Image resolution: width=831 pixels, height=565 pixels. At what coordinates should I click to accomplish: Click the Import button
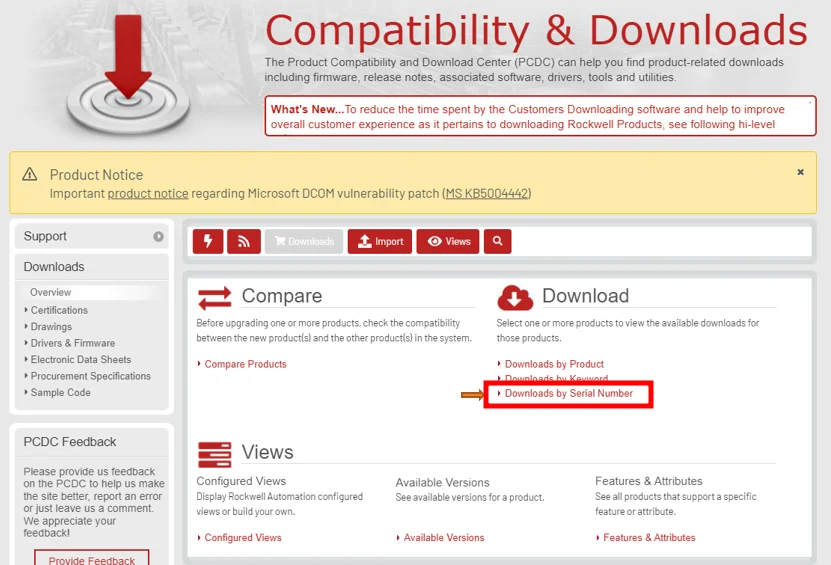[x=380, y=241]
